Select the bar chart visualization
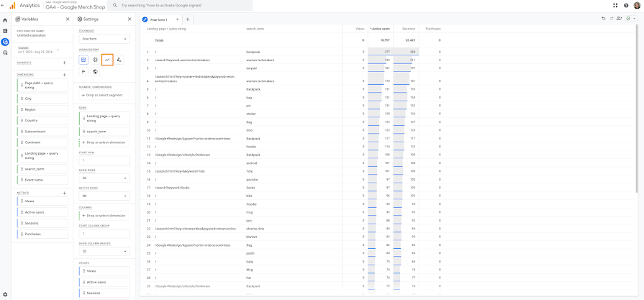Viewport: 644px width, 300px height. (83, 72)
